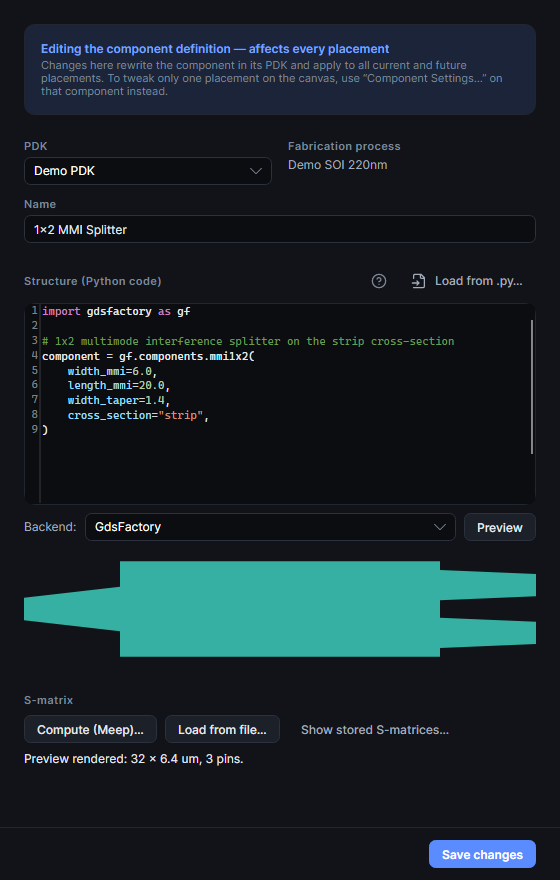Click code line with width_taper=1.4
The image size is (560, 880).
(119, 400)
